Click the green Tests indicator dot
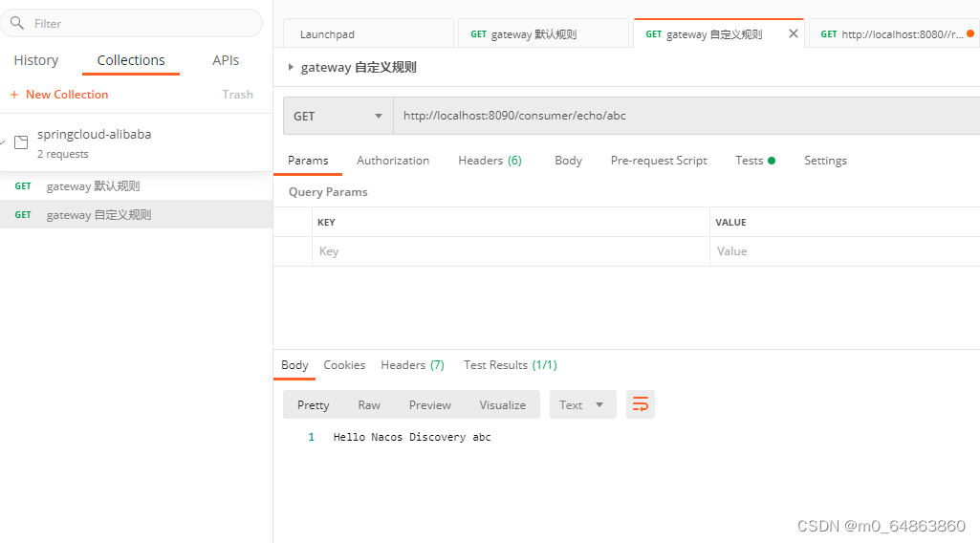Screen dimensions: 980x543 (772, 161)
